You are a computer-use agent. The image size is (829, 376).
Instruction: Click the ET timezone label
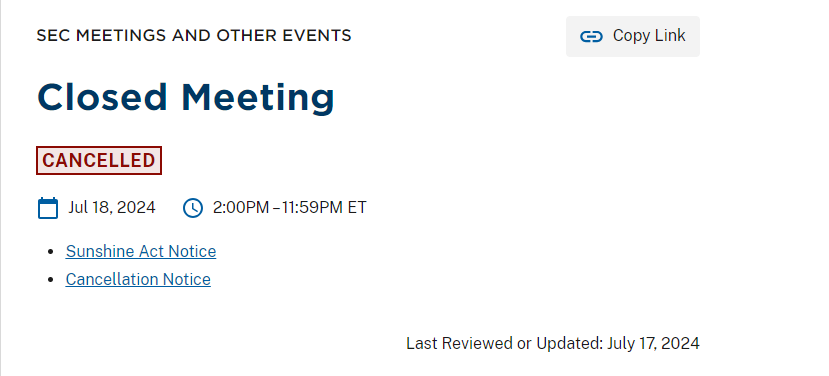357,207
